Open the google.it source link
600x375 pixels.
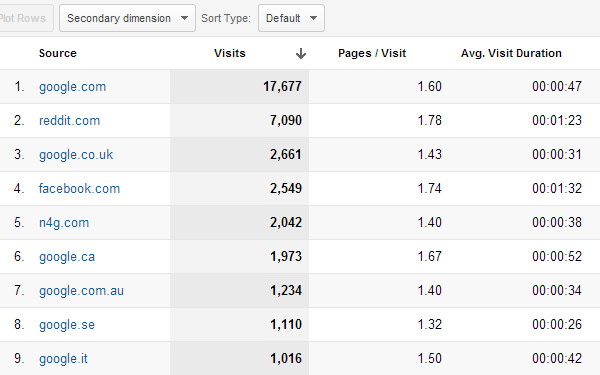click(x=63, y=359)
